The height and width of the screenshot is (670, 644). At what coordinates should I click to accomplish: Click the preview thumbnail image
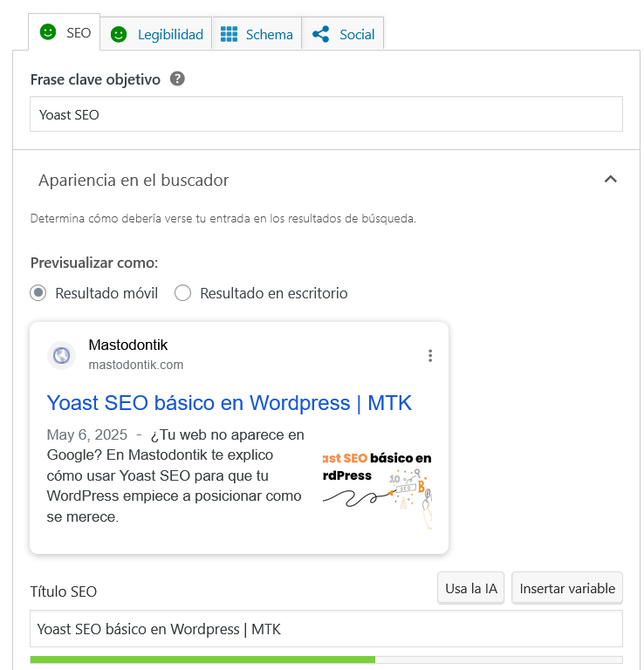377,490
